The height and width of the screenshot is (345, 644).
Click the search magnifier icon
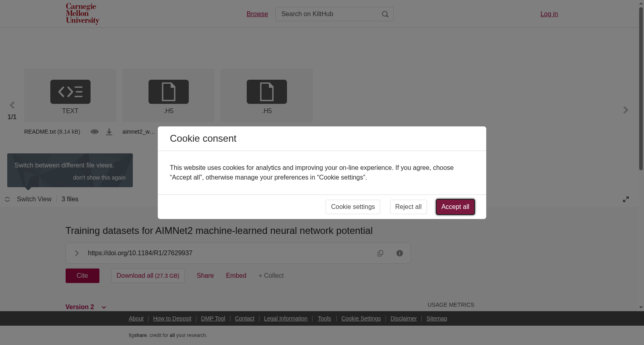(385, 14)
